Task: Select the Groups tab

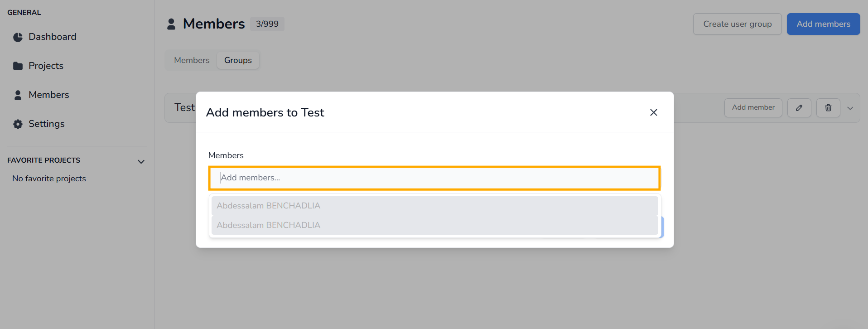Action: click(x=238, y=60)
